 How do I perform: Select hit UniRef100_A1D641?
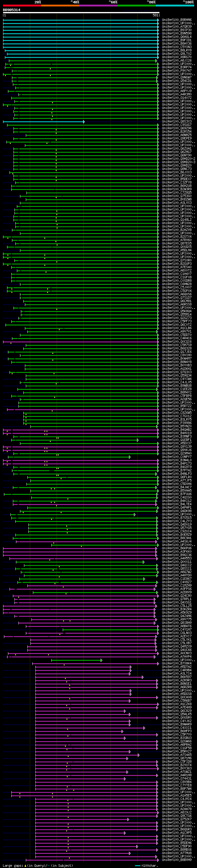coord(177,369)
